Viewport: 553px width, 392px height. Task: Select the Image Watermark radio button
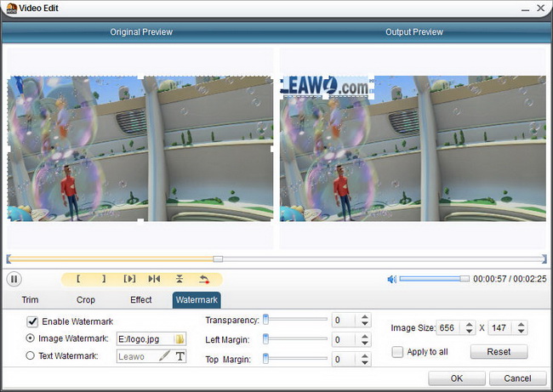[x=31, y=338]
